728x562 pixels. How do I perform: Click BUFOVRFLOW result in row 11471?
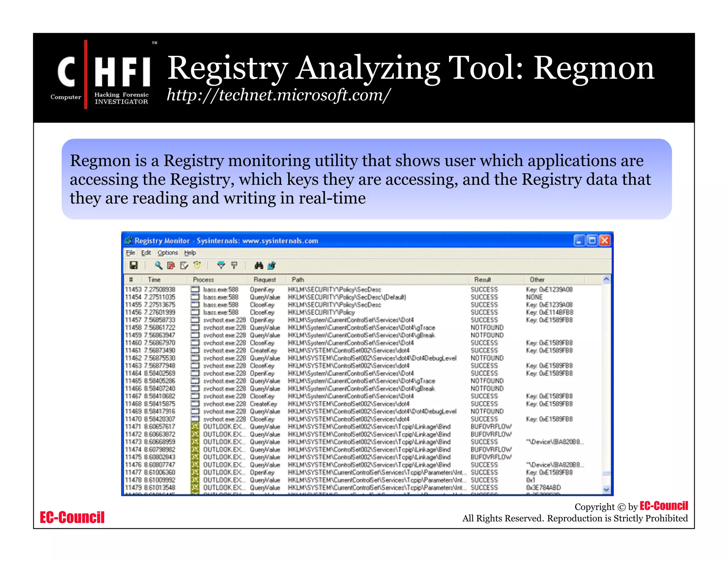[x=491, y=426]
